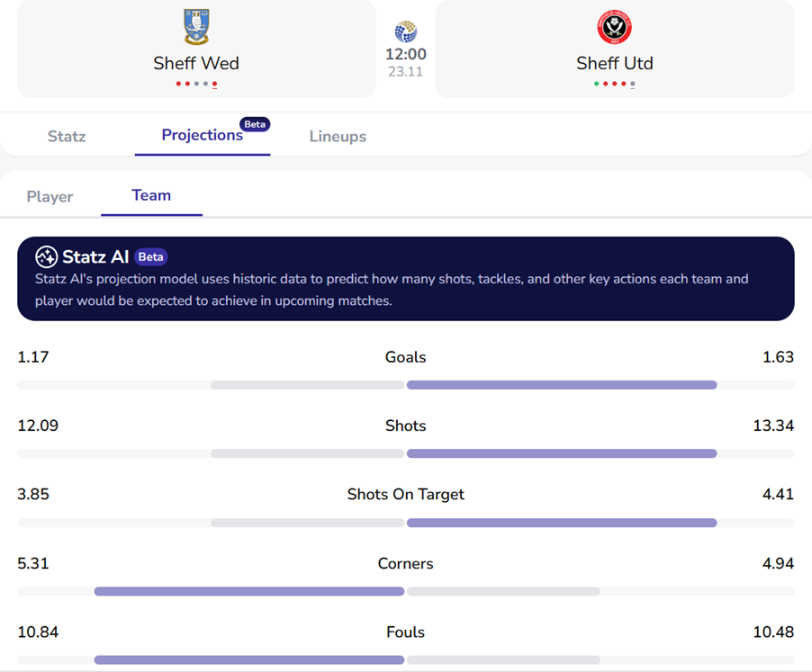The width and height of the screenshot is (812, 672).
Task: Open the Statz tab
Action: [67, 137]
